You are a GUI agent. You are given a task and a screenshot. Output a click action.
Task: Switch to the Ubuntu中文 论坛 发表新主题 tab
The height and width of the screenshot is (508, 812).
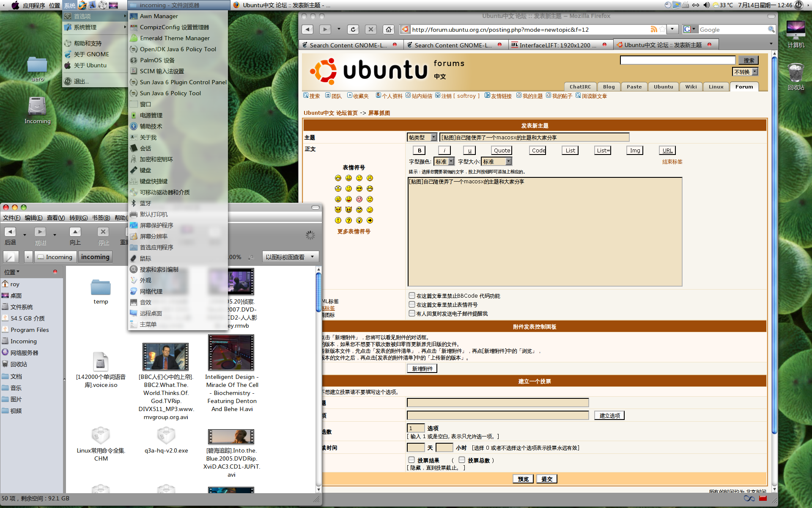point(662,44)
